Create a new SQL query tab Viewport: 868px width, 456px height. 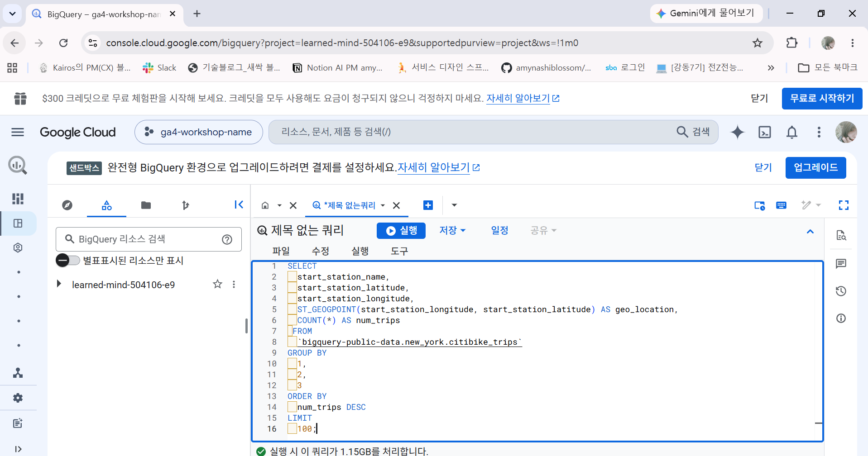(428, 205)
